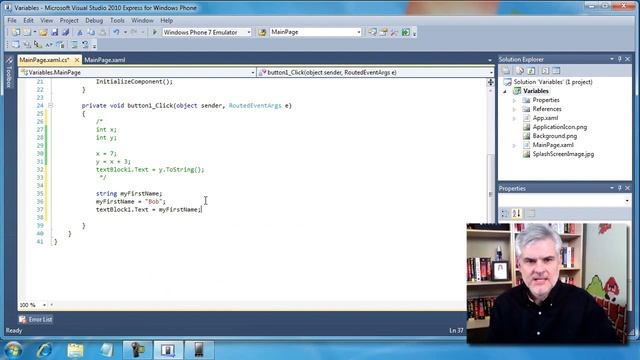Open the Toolbox icon with crossed tools
Screen dimensions: 640x360
[394, 32]
